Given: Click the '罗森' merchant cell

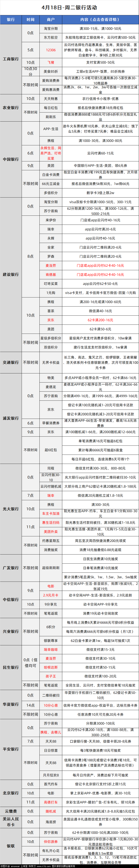Looking at the screenshot, I should point(51,256).
